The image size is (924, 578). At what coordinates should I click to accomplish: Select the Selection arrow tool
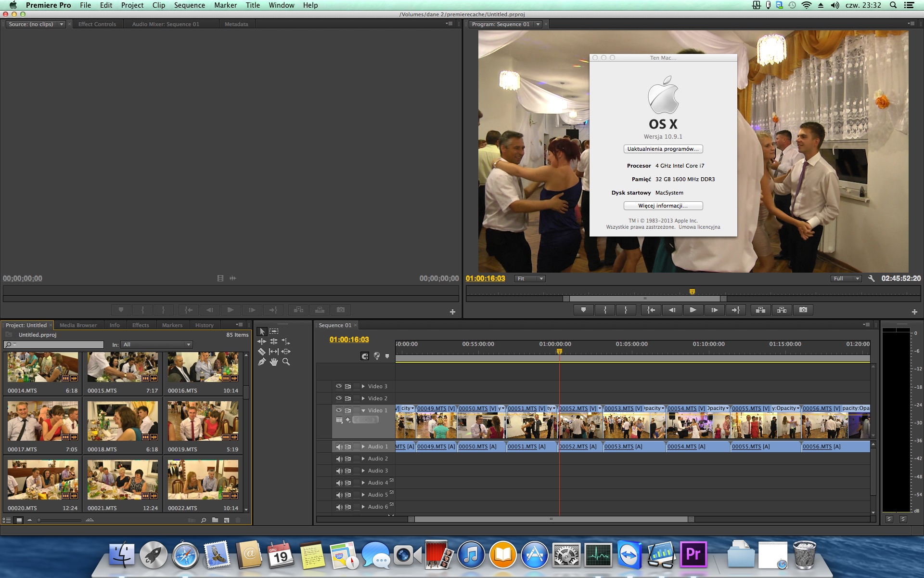(x=262, y=331)
